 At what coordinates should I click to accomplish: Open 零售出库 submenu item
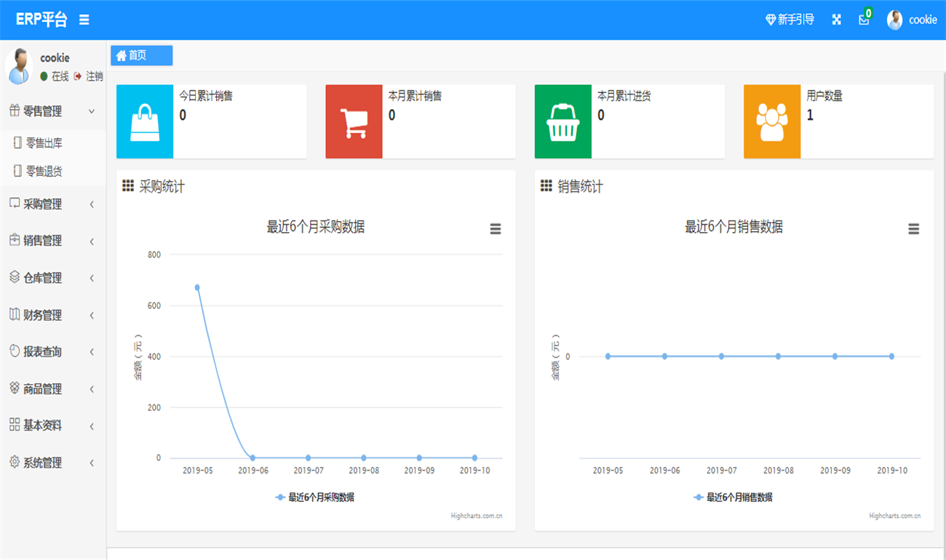click(x=52, y=143)
